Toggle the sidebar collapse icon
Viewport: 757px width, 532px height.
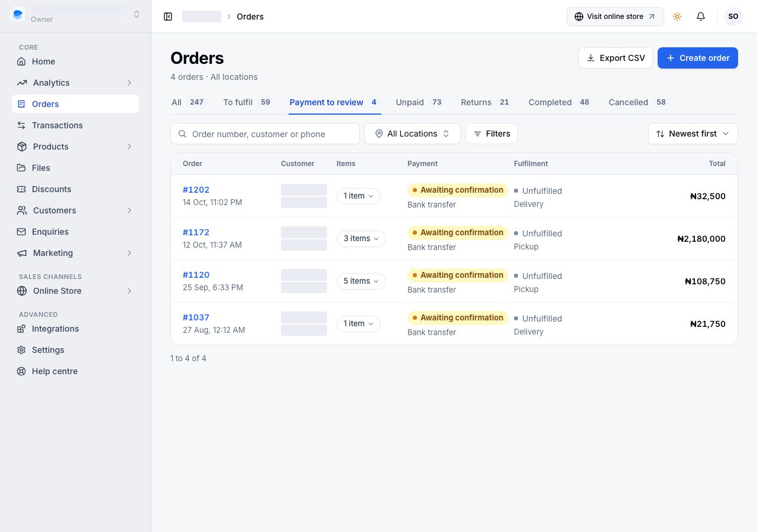click(x=168, y=17)
